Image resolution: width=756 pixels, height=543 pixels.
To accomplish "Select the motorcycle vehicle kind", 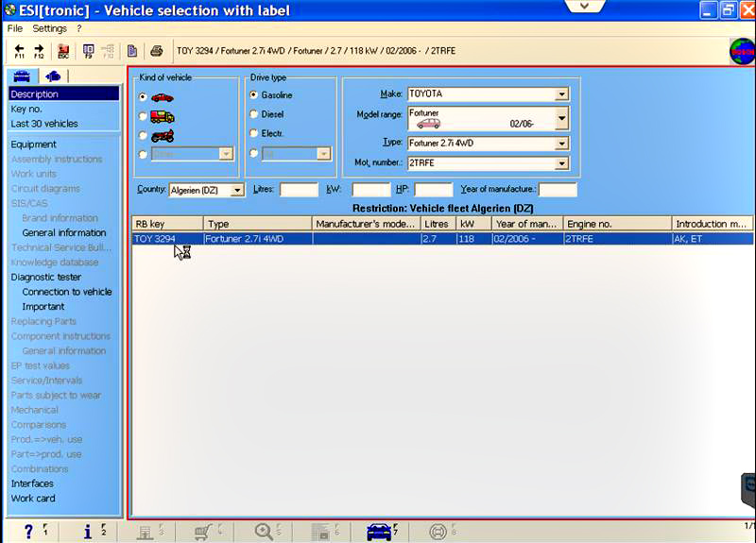I will point(143,135).
